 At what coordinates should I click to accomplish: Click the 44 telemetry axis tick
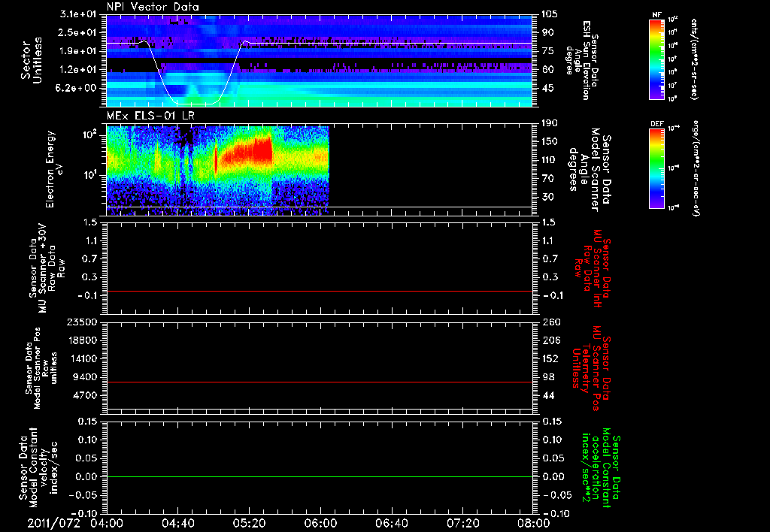(548, 395)
